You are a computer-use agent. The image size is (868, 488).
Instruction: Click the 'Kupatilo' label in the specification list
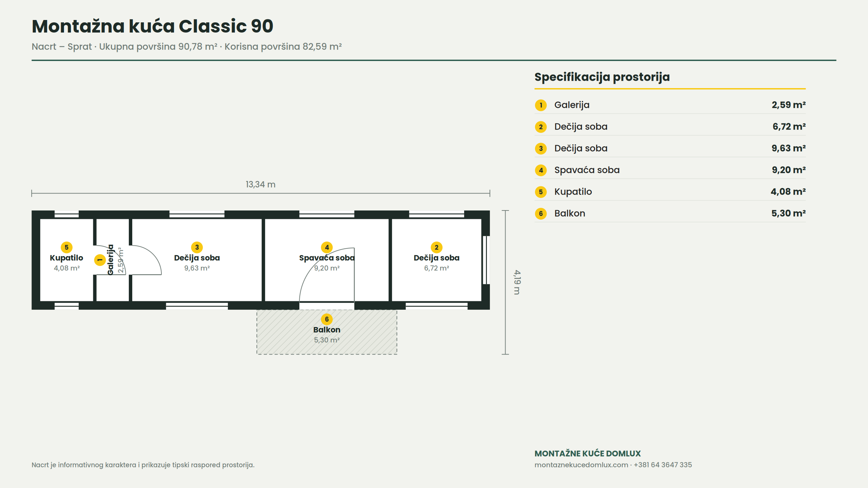point(573,192)
